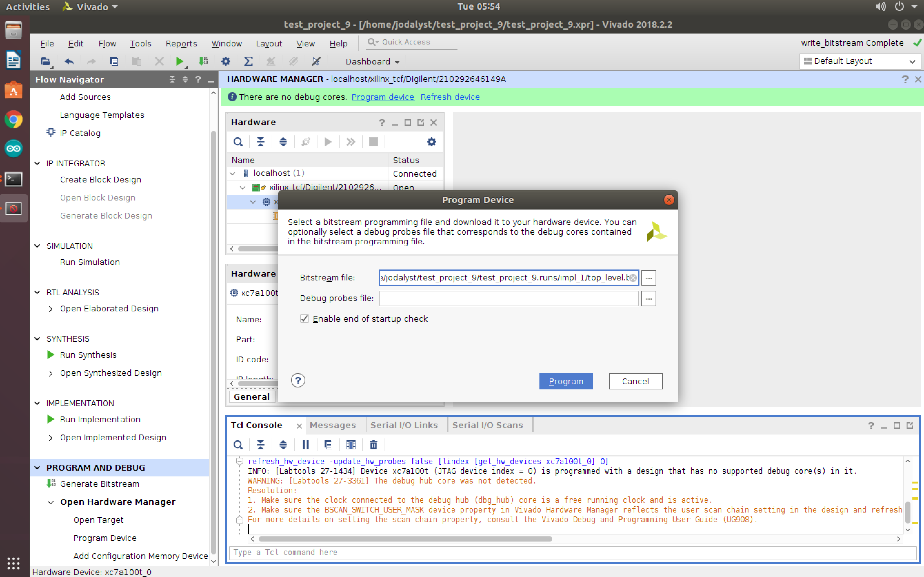Click the Tcl Console horizontal scrollbar
This screenshot has height=577, width=924.
405,539
